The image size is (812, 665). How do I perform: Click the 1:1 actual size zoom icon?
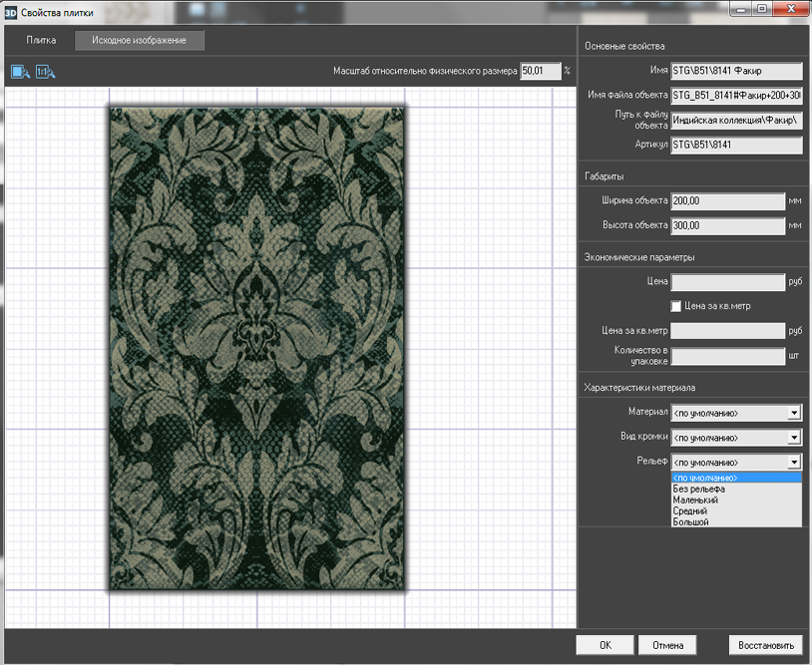tap(46, 72)
